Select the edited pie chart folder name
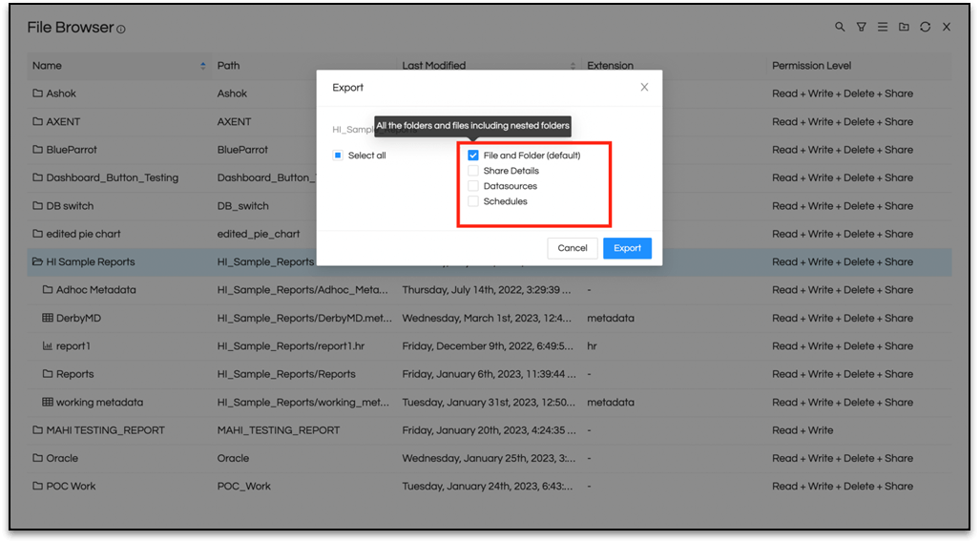Viewport: 980px width, 541px height. pyautogui.click(x=83, y=234)
